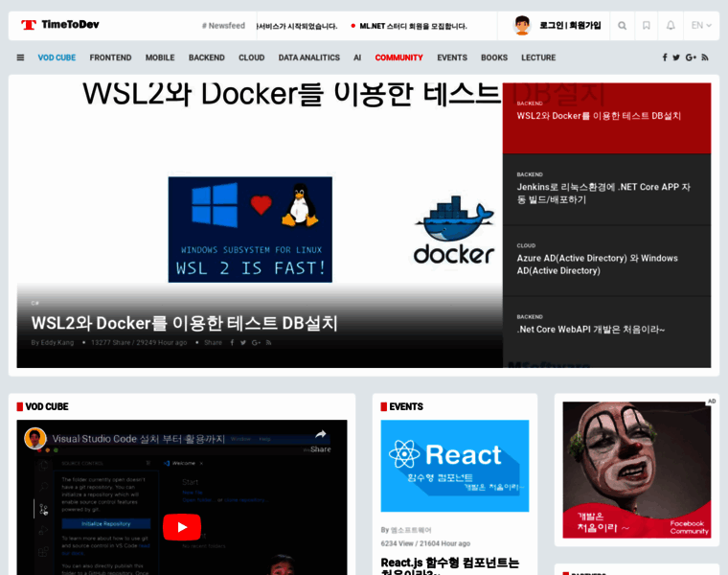728x575 pixels.
Task: Click the docker whale logo image
Action: (x=454, y=229)
